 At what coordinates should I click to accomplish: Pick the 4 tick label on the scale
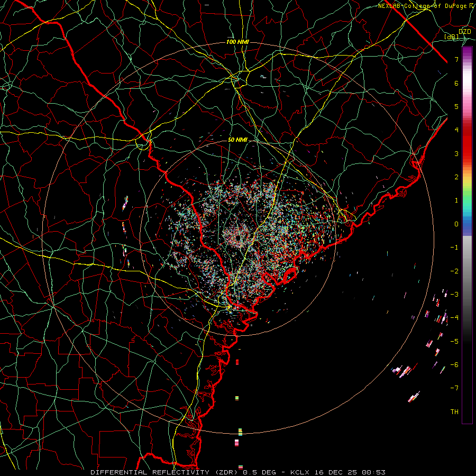tap(456, 130)
